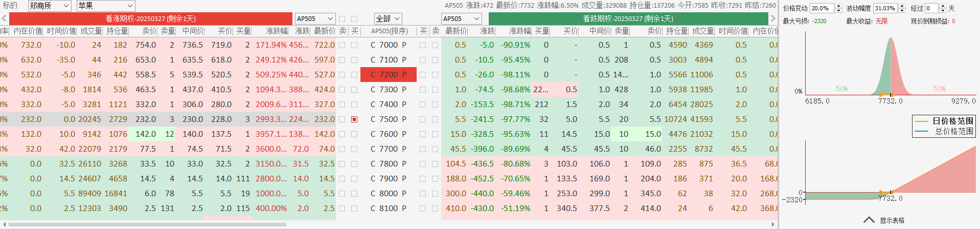Screen dimensions: 980x230
Task: Click the call-side 中间价 column header
Action: point(193,31)
